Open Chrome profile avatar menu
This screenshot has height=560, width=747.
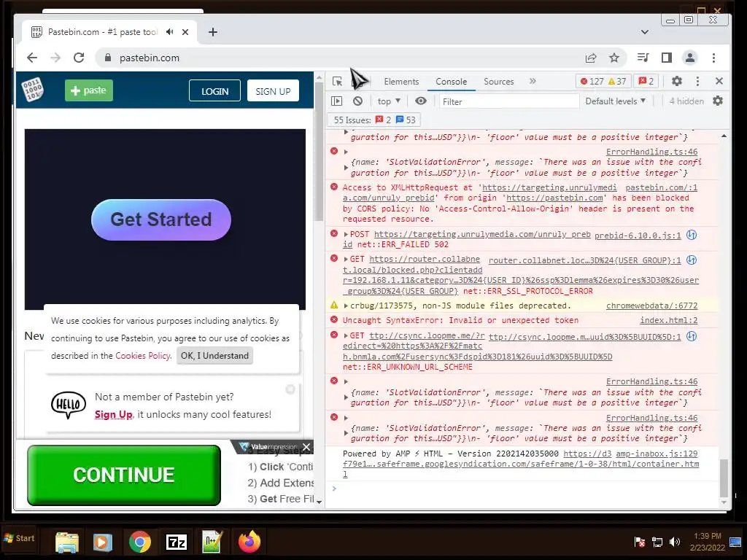690,58
